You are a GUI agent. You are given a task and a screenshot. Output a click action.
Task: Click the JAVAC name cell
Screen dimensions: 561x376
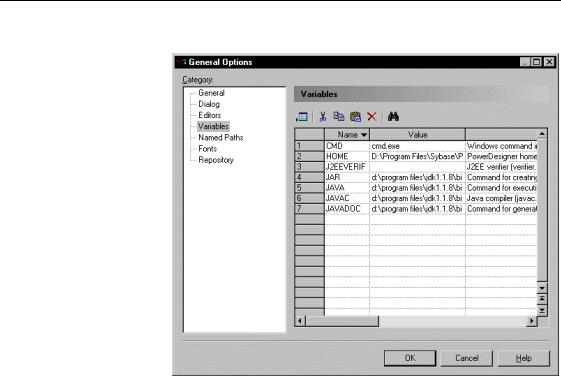(x=347, y=198)
